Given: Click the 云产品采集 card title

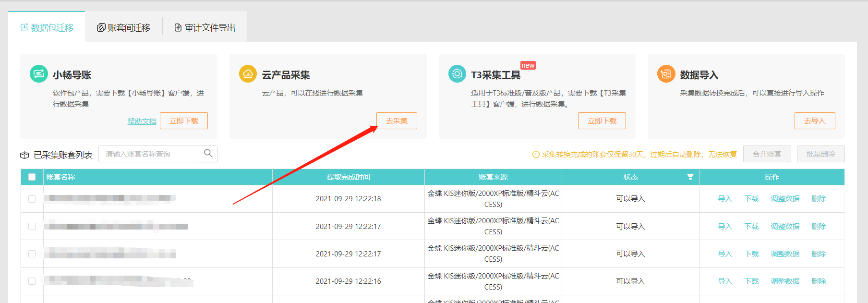Looking at the screenshot, I should 286,75.
